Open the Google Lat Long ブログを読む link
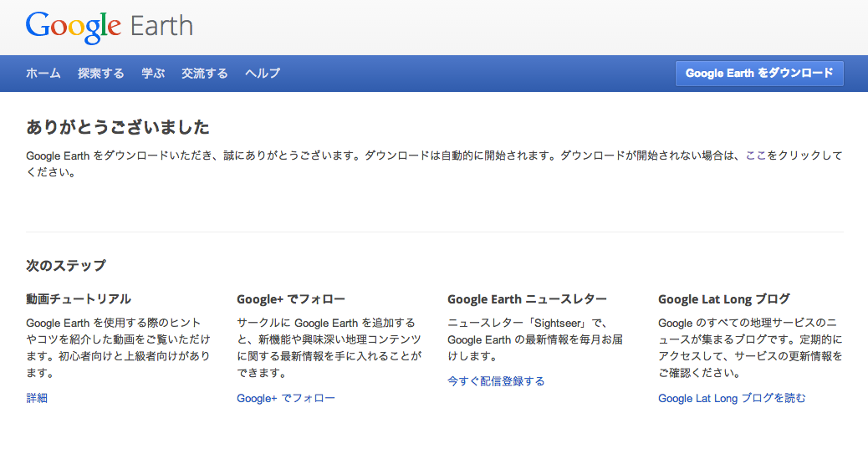 pyautogui.click(x=732, y=398)
